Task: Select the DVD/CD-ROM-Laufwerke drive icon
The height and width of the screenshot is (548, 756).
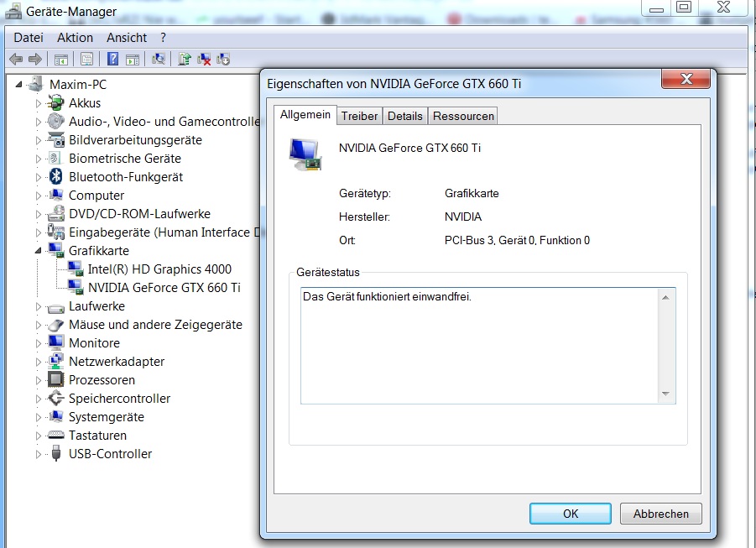Action: tap(56, 213)
